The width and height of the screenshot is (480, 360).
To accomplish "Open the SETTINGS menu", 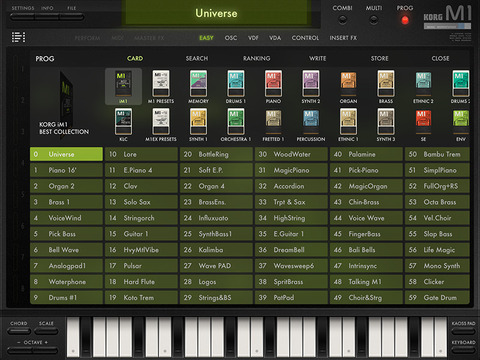I will pyautogui.click(x=23, y=17).
